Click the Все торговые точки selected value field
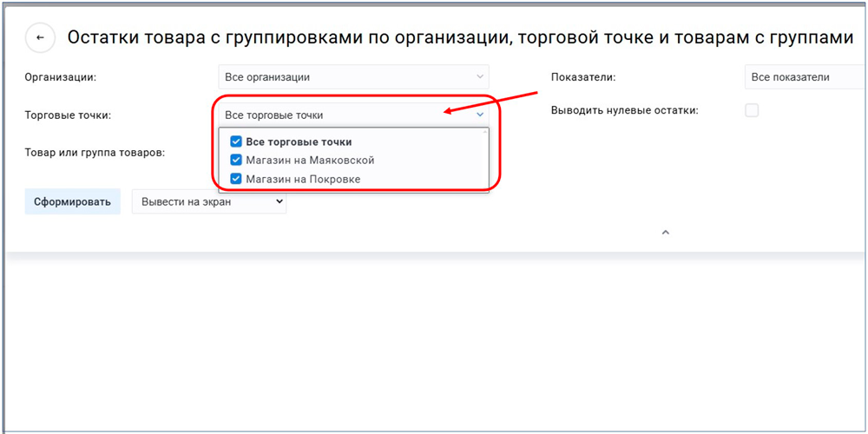 (x=273, y=115)
